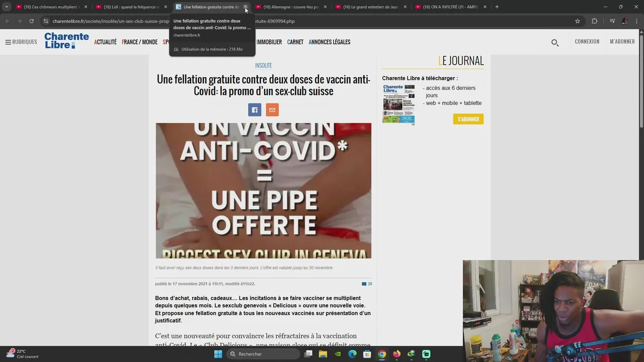The width and height of the screenshot is (644, 362).
Task: Open the NVIDIA app in taskbar
Action: click(x=338, y=354)
